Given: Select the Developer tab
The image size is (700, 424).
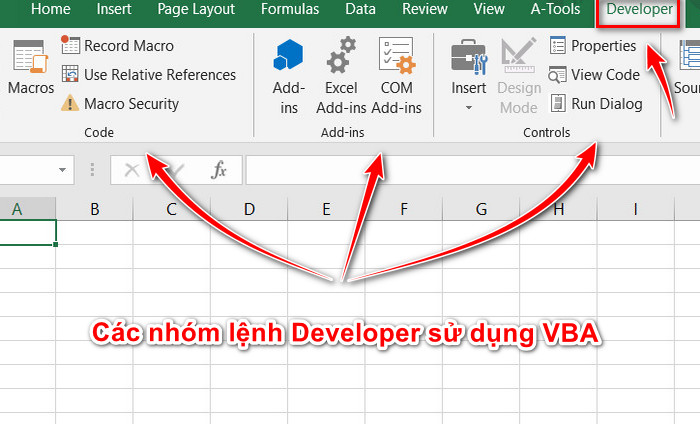Looking at the screenshot, I should (639, 11).
